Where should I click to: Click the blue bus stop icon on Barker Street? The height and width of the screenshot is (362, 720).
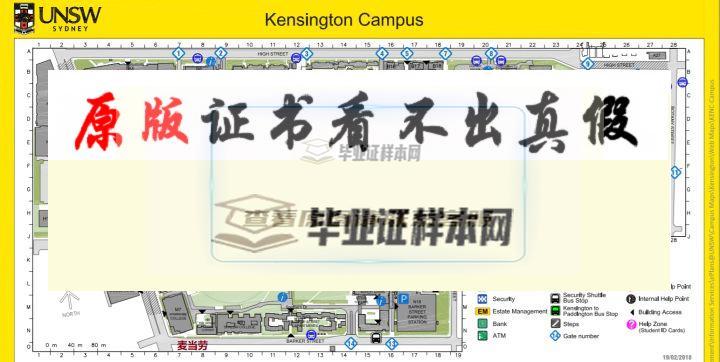311,335
